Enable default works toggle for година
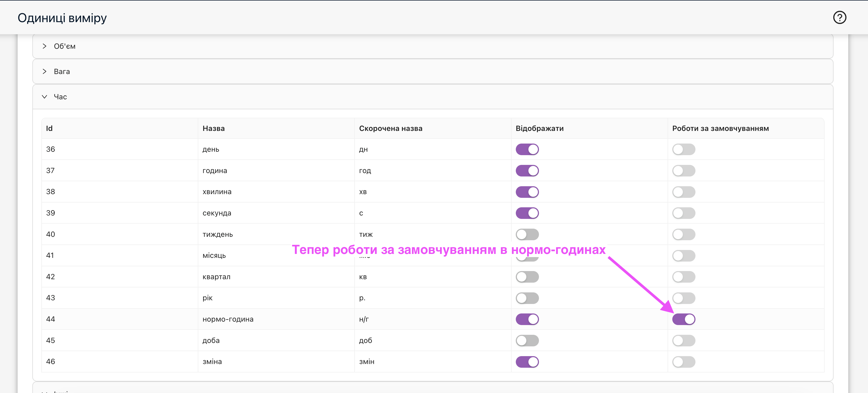This screenshot has height=393, width=868. pos(683,171)
